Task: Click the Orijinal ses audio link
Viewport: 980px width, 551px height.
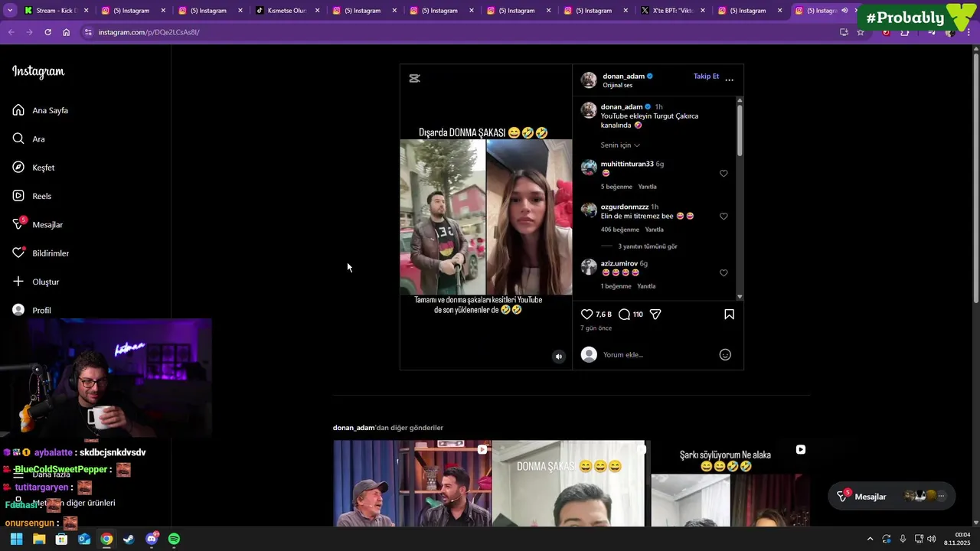Action: (617, 86)
